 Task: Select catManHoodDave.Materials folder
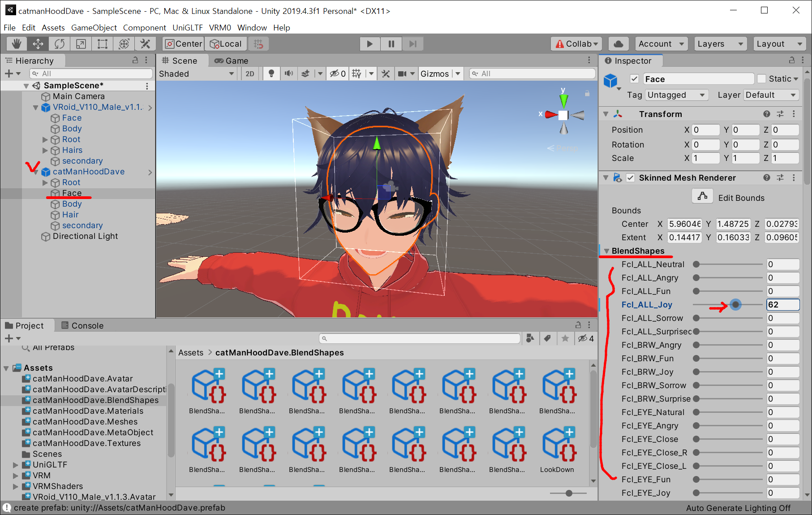88,411
